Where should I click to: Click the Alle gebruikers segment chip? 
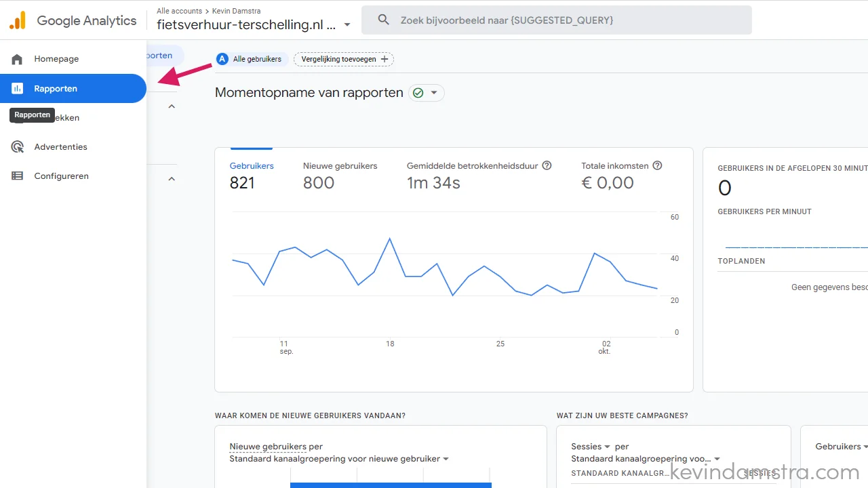coord(252,59)
